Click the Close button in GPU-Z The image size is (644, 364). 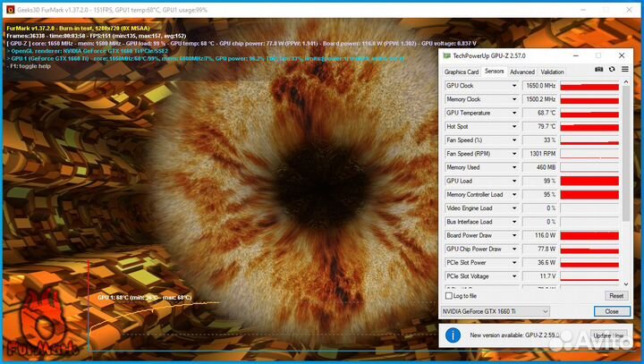click(611, 311)
